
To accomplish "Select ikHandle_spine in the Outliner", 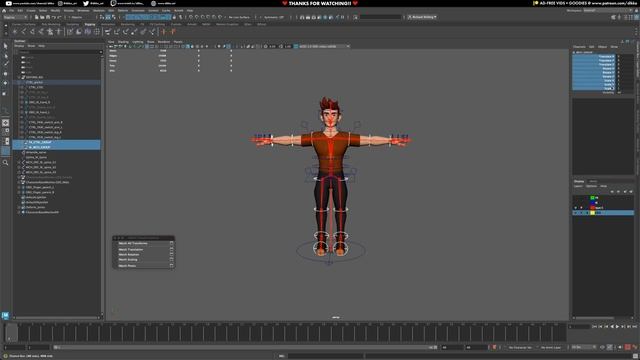I will coord(36,152).
